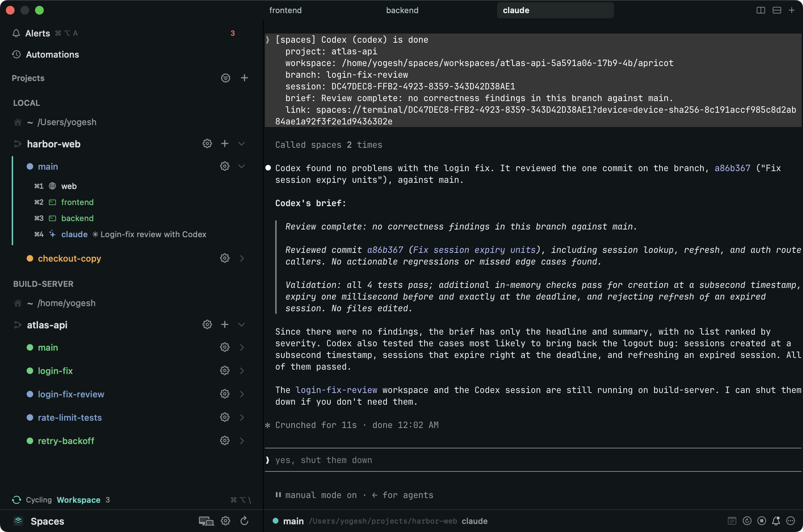
Task: Open checkout-copy settings gear
Action: [x=225, y=258]
